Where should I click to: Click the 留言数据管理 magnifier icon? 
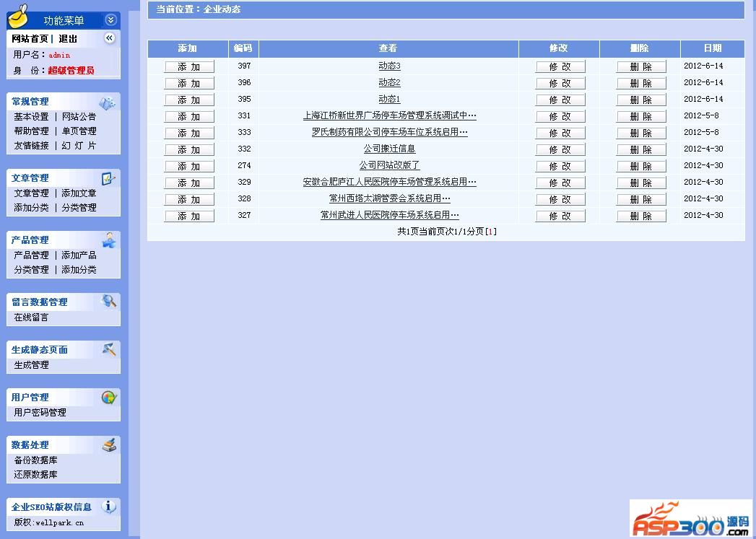[109, 302]
